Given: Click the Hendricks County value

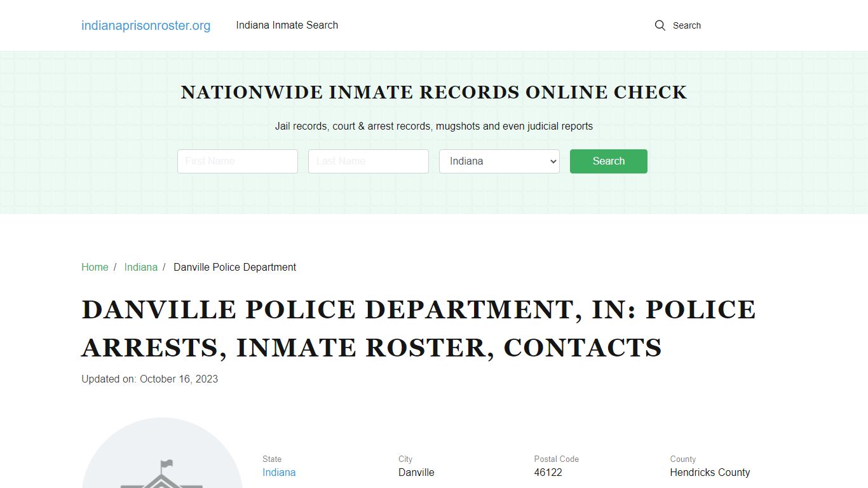Looking at the screenshot, I should click(710, 472).
